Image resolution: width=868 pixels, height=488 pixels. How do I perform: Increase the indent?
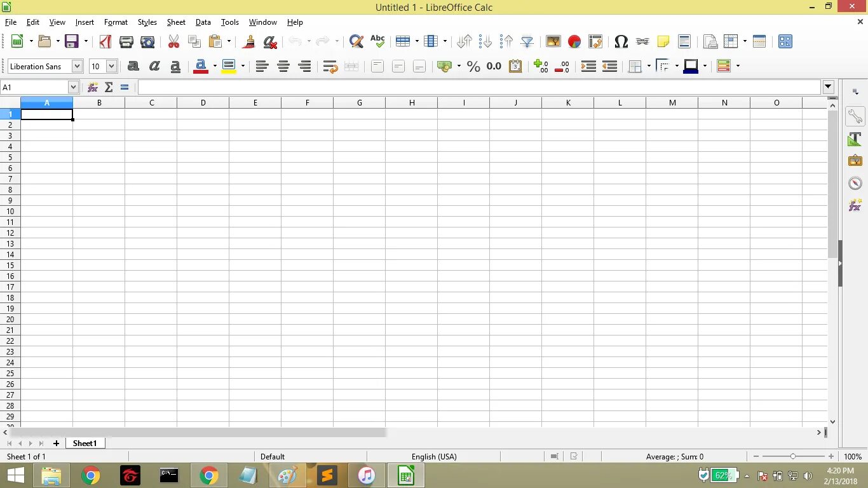coord(588,66)
